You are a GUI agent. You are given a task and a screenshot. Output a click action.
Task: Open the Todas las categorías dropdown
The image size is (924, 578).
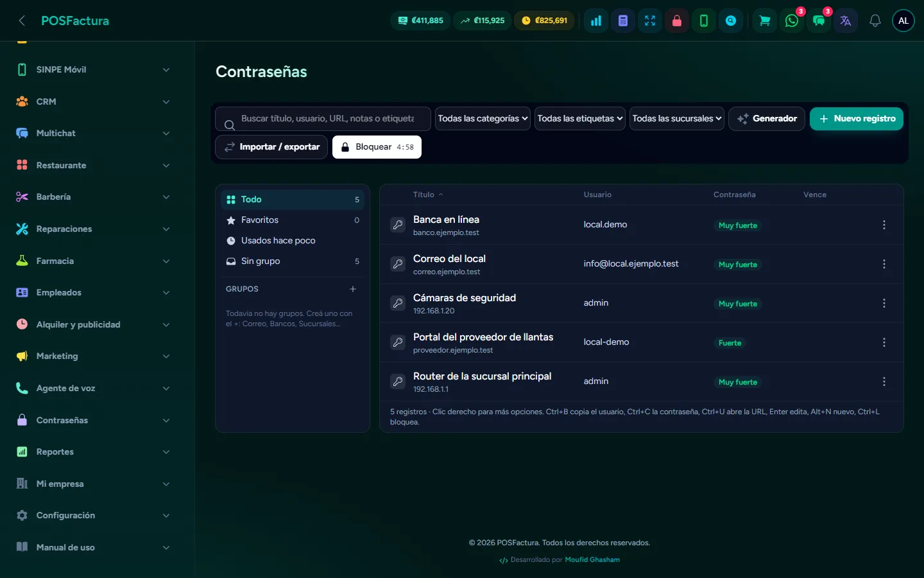pos(483,118)
